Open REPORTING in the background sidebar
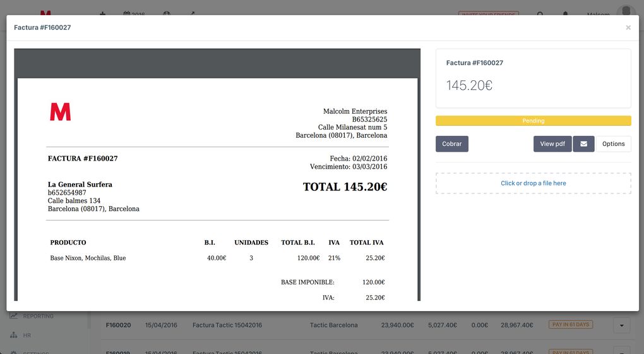This screenshot has height=354, width=644. click(38, 316)
